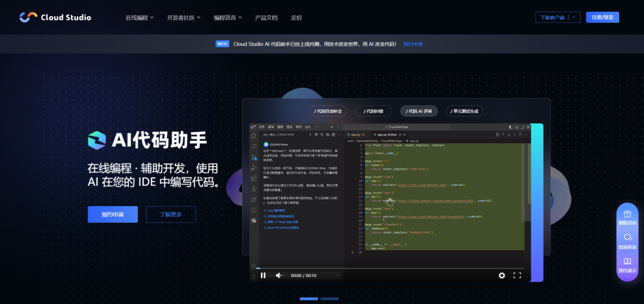Expand the 开发者社区 menu
Viewport: 644px width, 304px height.
coord(184,18)
